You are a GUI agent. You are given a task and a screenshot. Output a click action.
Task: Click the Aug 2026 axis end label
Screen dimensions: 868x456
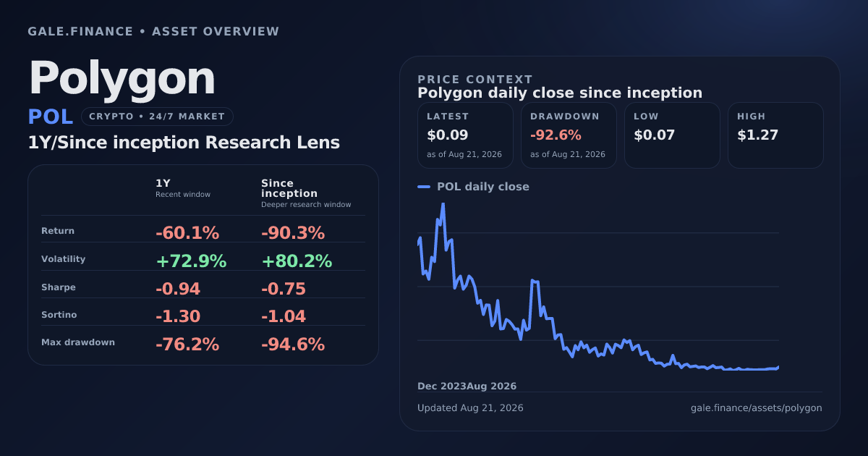[492, 387]
